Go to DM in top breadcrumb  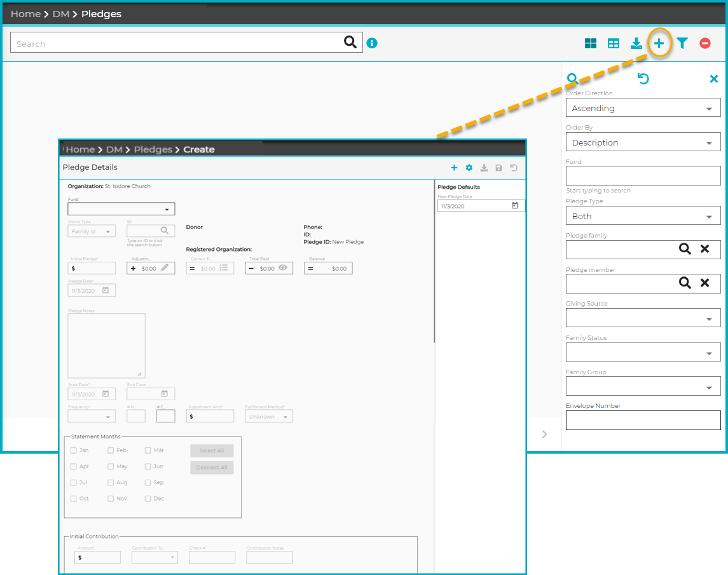tap(61, 14)
